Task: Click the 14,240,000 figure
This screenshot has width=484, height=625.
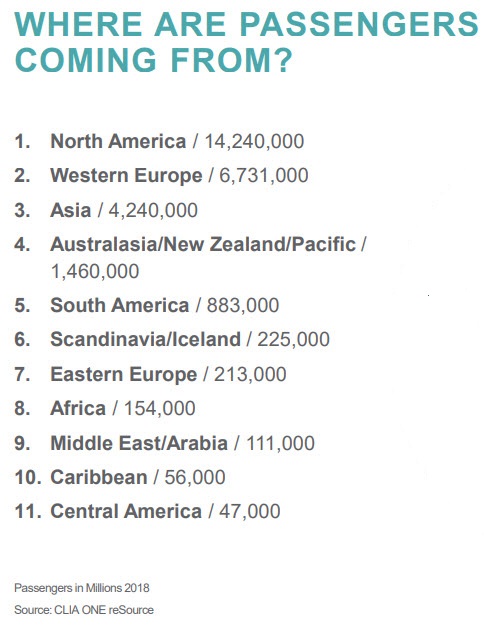Action: click(254, 142)
